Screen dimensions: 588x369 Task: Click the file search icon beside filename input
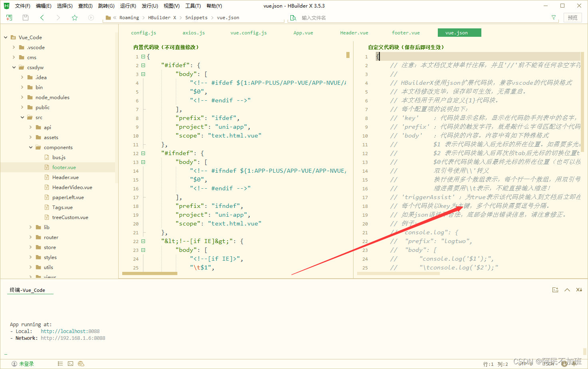click(x=293, y=18)
